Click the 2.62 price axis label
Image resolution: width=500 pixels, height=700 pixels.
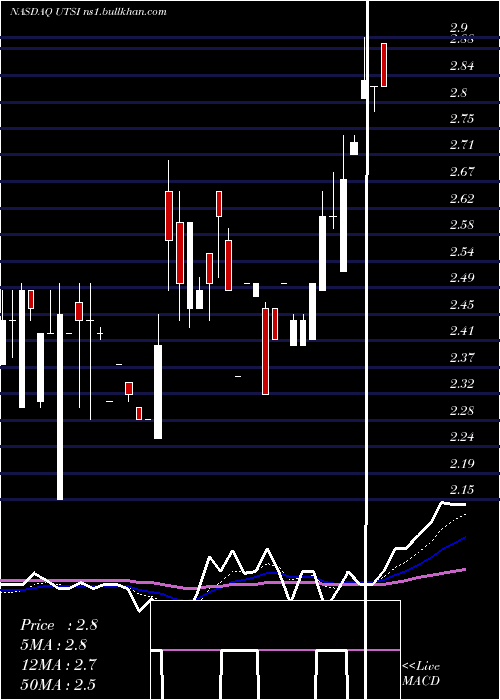click(x=462, y=198)
